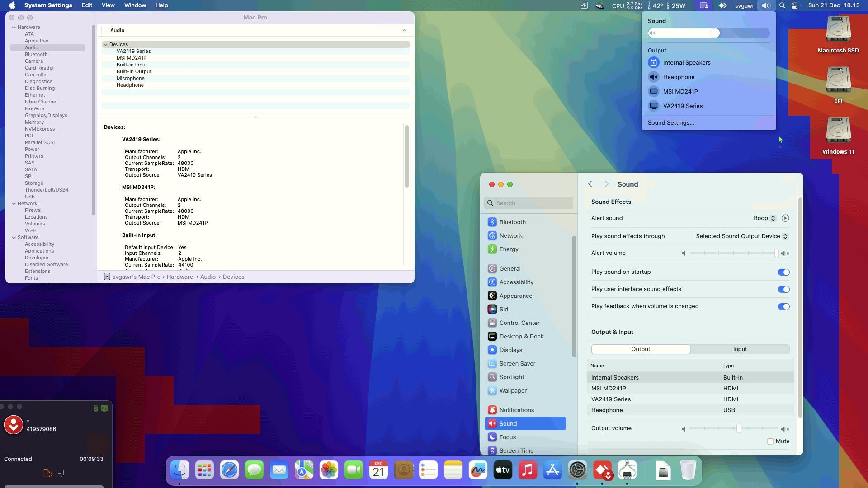Open Spotlight search in menu bar
This screenshot has width=868, height=488.
(782, 5)
